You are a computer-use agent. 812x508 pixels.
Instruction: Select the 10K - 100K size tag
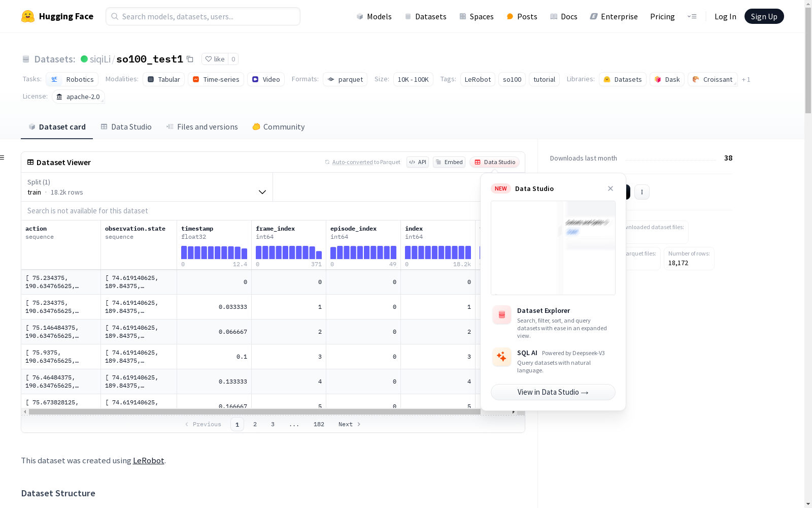(x=413, y=79)
